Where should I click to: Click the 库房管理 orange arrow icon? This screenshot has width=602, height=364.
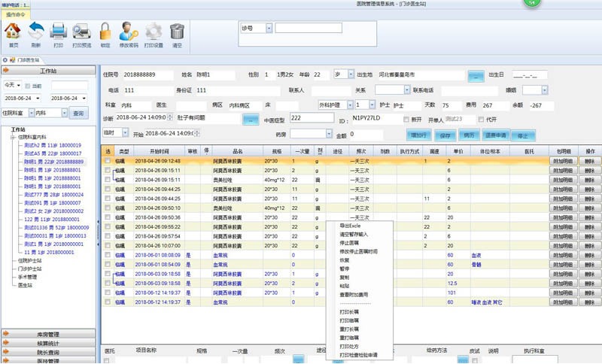point(6,334)
